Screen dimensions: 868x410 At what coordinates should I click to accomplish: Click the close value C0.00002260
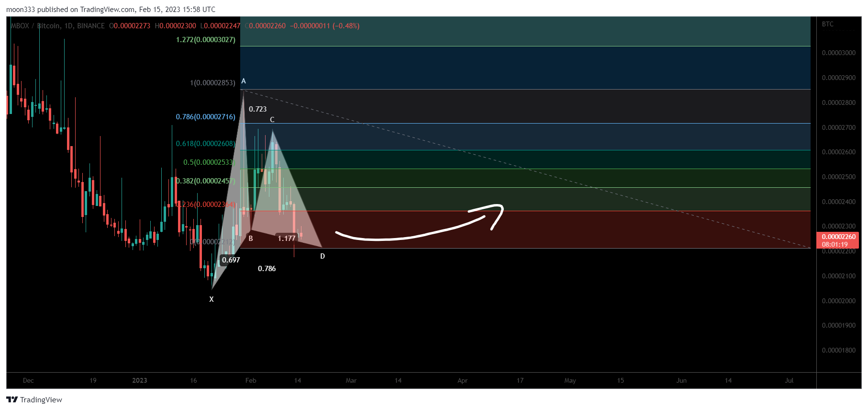coord(265,26)
